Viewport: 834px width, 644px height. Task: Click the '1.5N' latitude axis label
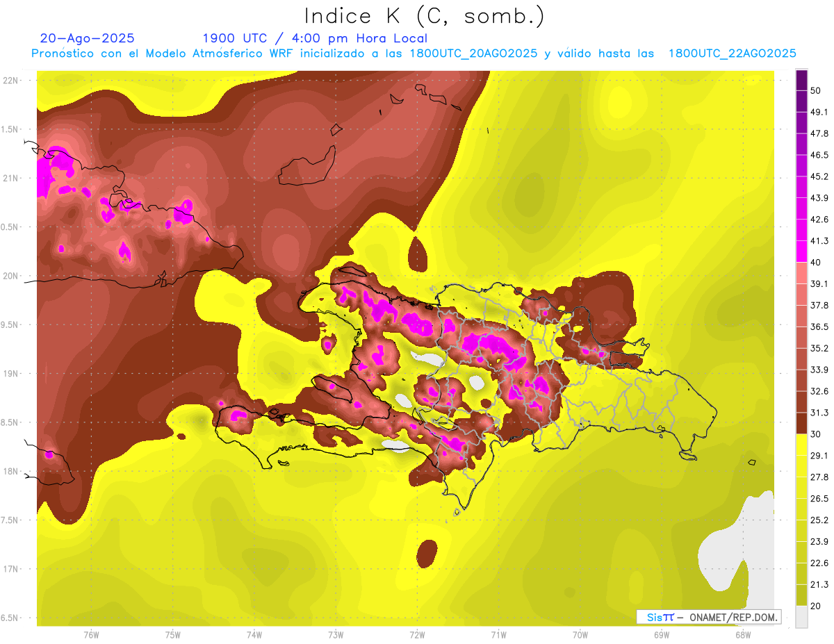pyautogui.click(x=10, y=129)
